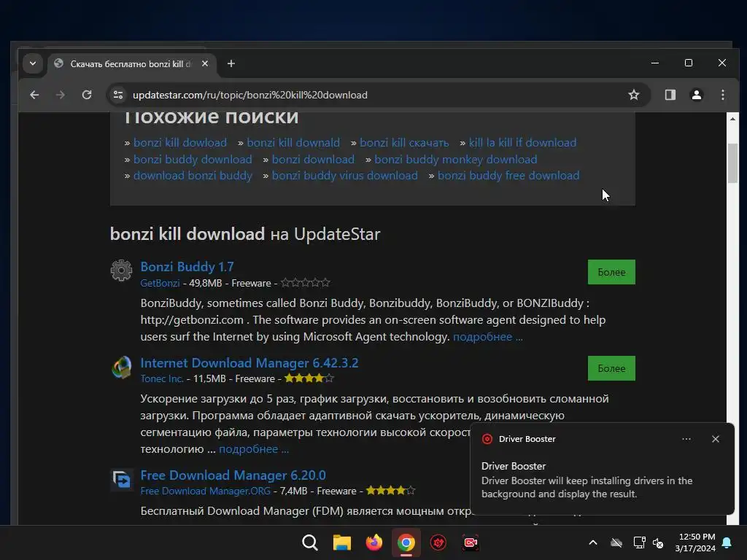Screen dimensions: 747x560
Task: Click the Driver Booster notification message
Action: pos(587,487)
